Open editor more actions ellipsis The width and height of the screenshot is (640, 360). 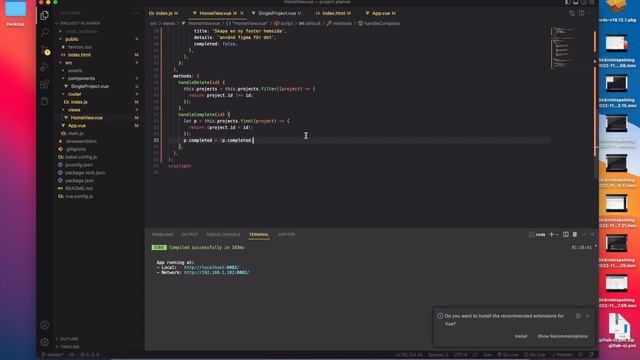pos(591,13)
